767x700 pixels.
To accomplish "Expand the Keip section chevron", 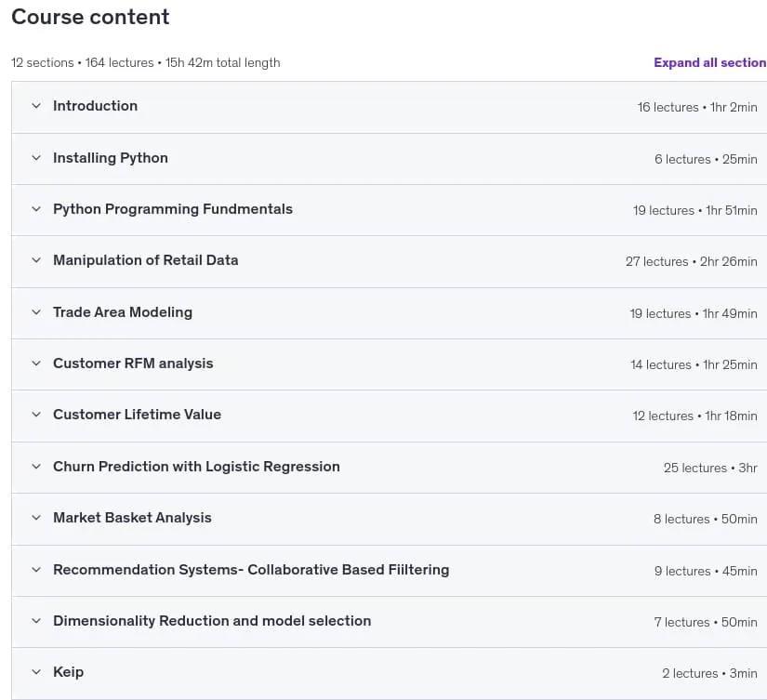I will (x=36, y=671).
